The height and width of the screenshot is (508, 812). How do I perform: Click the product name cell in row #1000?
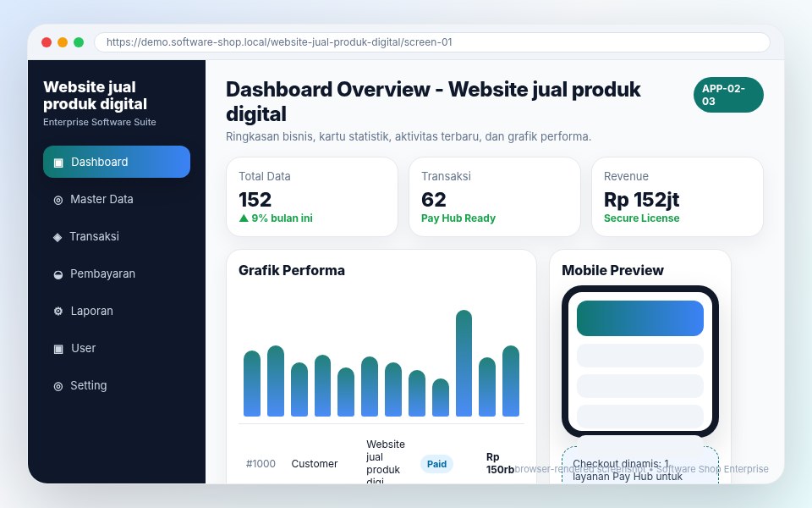pyautogui.click(x=386, y=461)
